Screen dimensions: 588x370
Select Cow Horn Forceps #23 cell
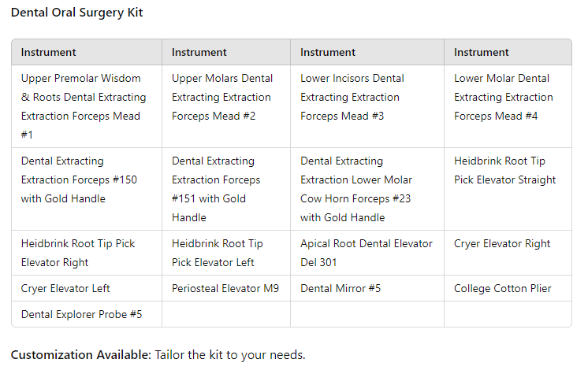coord(367,189)
